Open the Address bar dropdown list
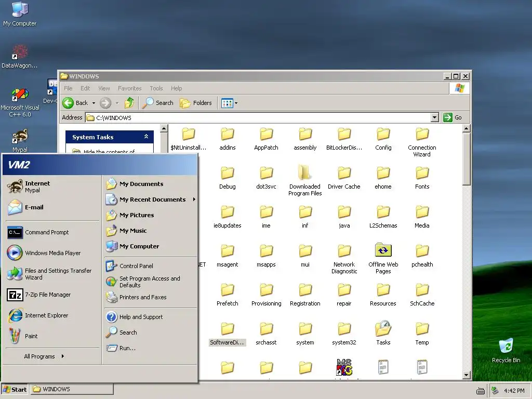Screen dimensions: 532x399 (x=435, y=117)
